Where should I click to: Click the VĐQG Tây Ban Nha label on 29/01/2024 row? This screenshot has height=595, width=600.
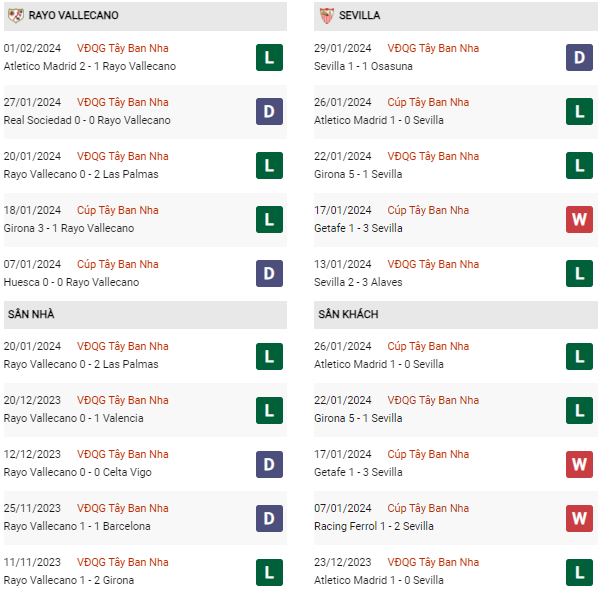pyautogui.click(x=432, y=48)
